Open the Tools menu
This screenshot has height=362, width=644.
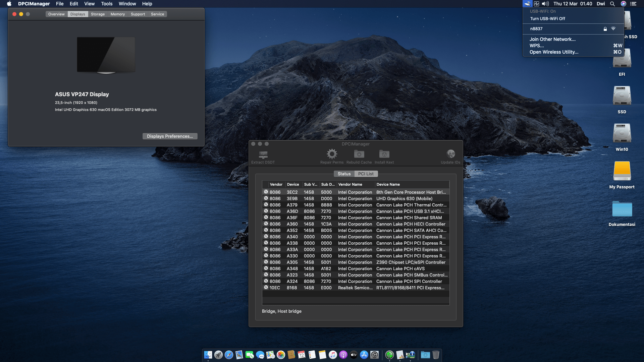107,4
